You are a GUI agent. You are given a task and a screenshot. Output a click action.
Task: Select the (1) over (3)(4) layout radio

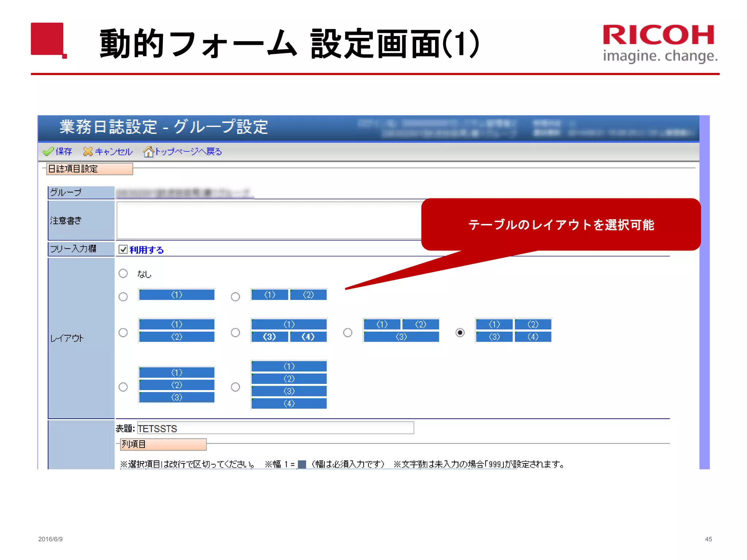pyautogui.click(x=236, y=332)
